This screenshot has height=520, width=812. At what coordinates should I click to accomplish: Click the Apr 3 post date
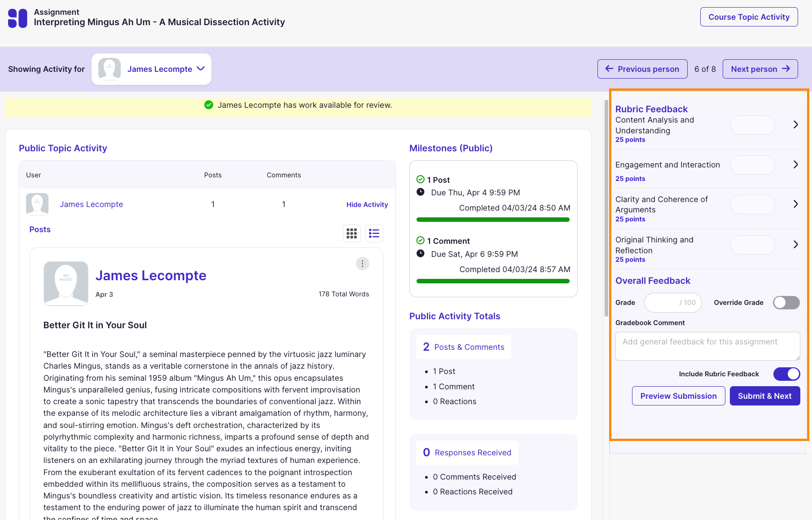(104, 295)
